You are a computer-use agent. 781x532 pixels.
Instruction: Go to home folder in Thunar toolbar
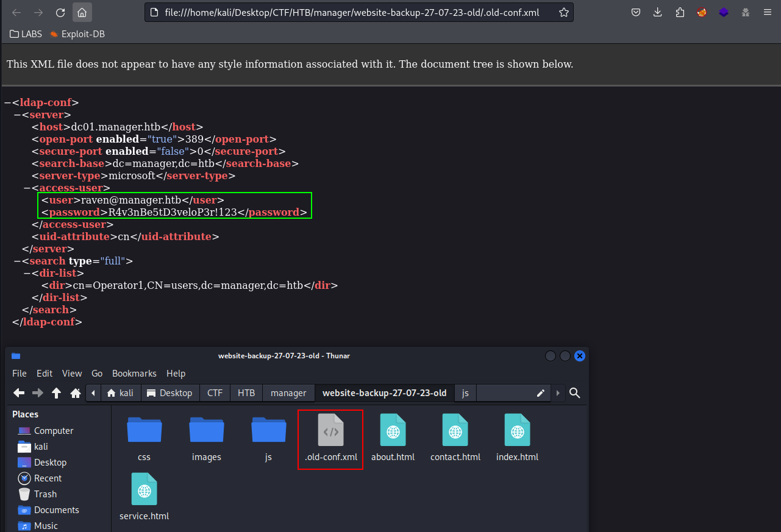pos(76,393)
